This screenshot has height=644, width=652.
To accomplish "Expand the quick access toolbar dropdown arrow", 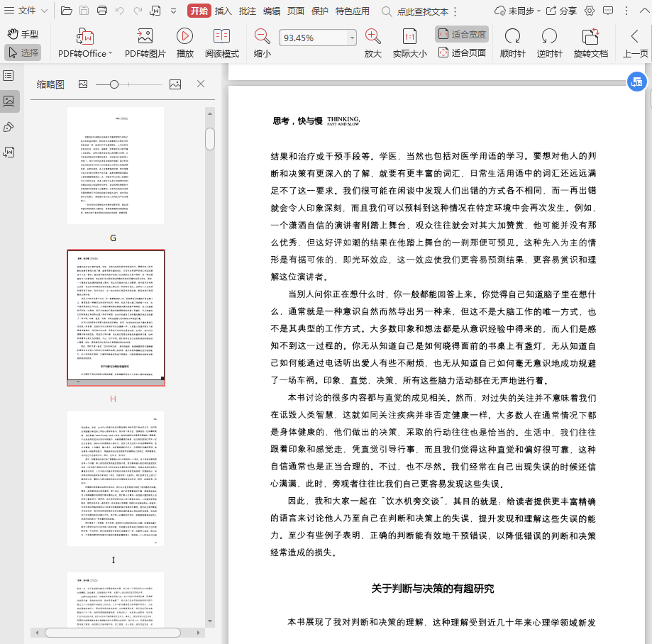I will click(173, 11).
